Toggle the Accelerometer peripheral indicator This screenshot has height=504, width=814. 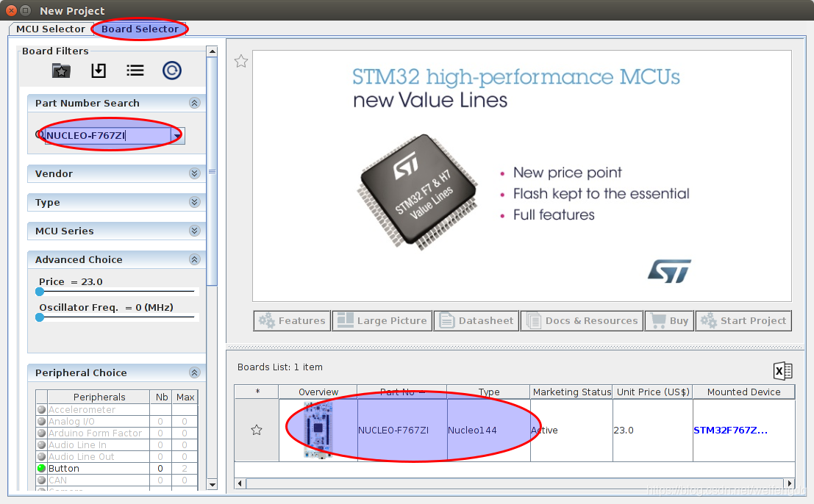coord(41,409)
